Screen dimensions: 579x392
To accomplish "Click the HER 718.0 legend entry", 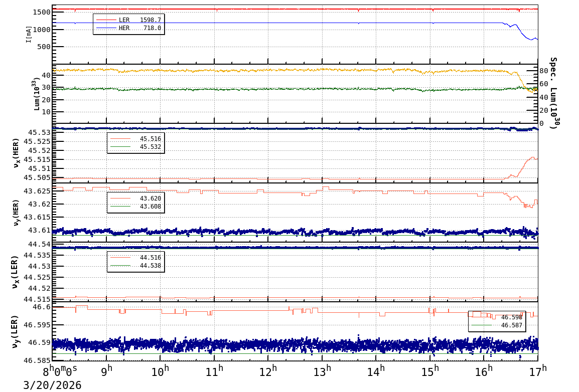I will 128,28.
